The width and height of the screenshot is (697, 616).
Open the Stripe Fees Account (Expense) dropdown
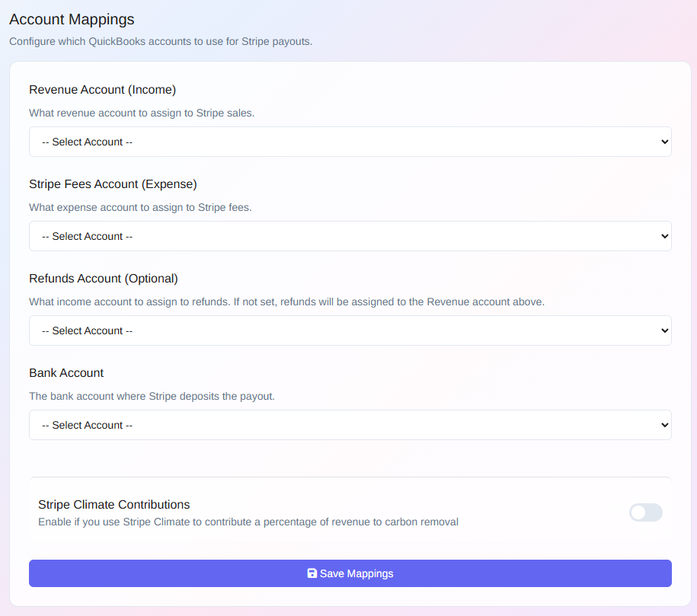tap(350, 236)
